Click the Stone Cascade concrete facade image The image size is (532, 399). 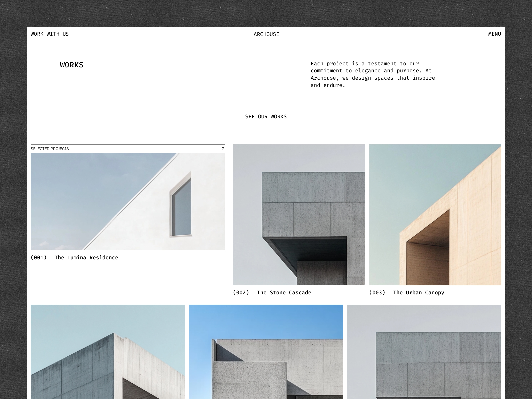click(x=299, y=215)
